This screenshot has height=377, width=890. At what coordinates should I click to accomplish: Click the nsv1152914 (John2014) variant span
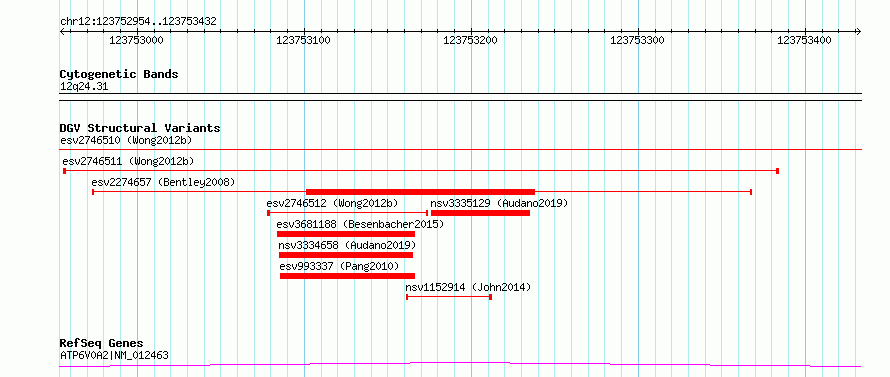point(449,297)
